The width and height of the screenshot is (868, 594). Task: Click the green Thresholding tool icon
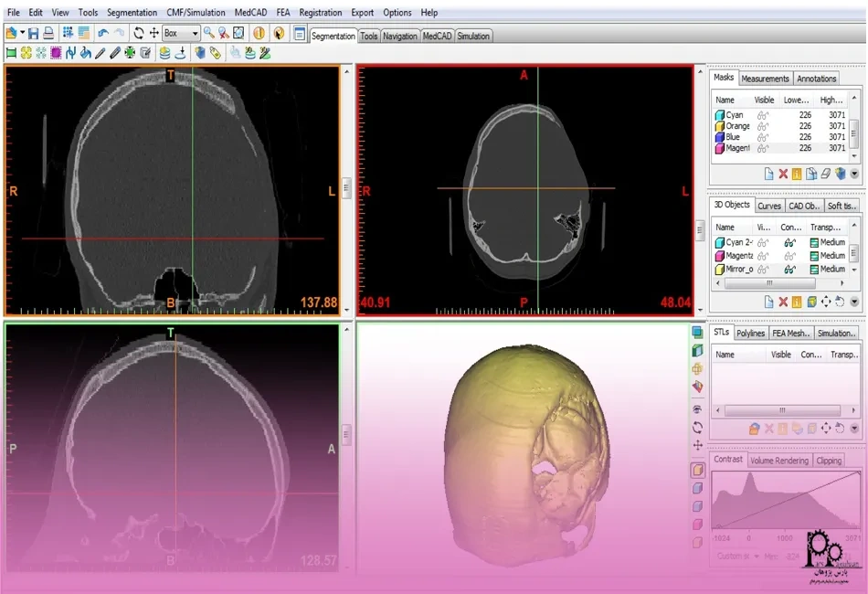11,53
